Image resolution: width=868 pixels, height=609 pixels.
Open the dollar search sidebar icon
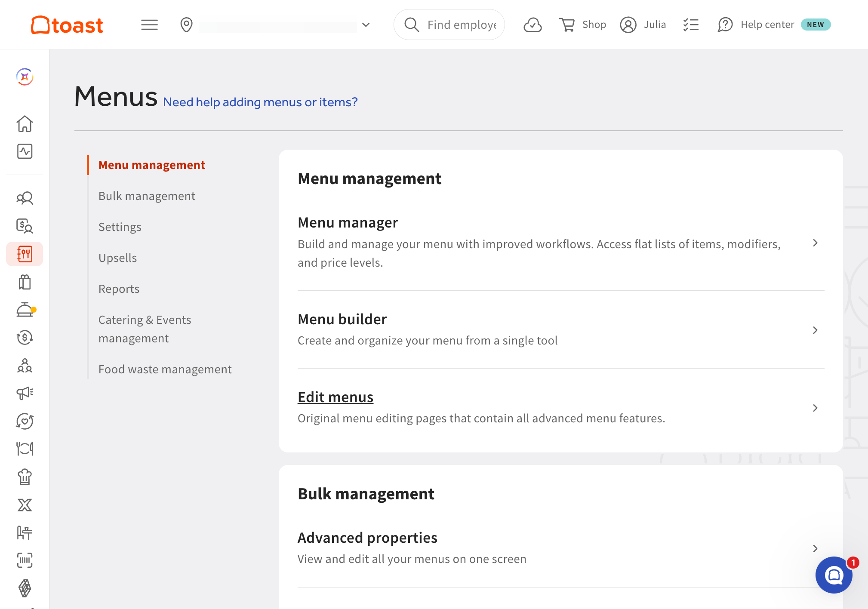tap(25, 226)
